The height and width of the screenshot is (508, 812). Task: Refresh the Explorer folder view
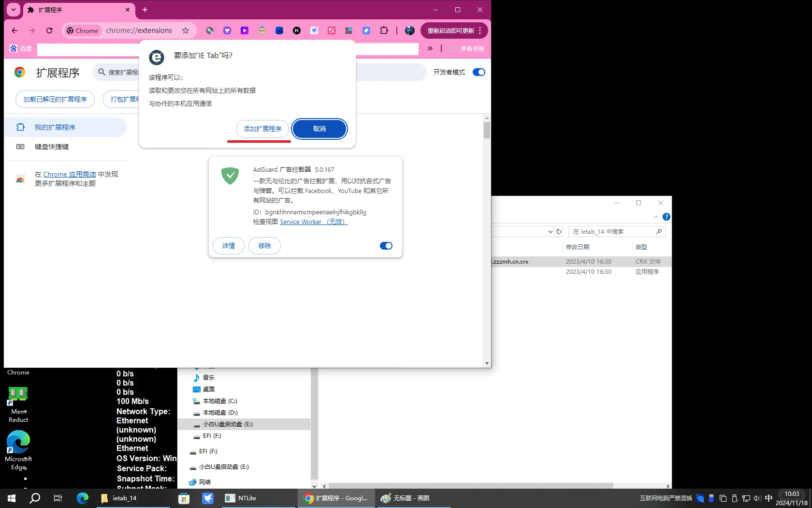coord(559,232)
